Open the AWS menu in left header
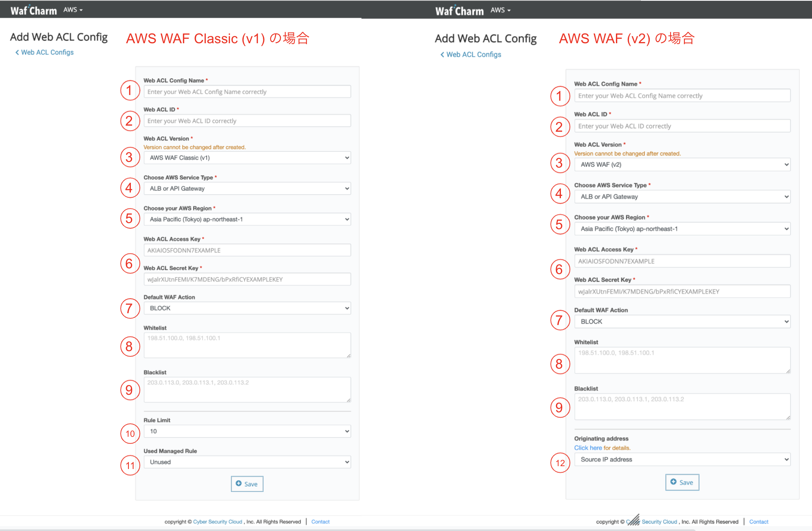812x531 pixels. [73, 10]
